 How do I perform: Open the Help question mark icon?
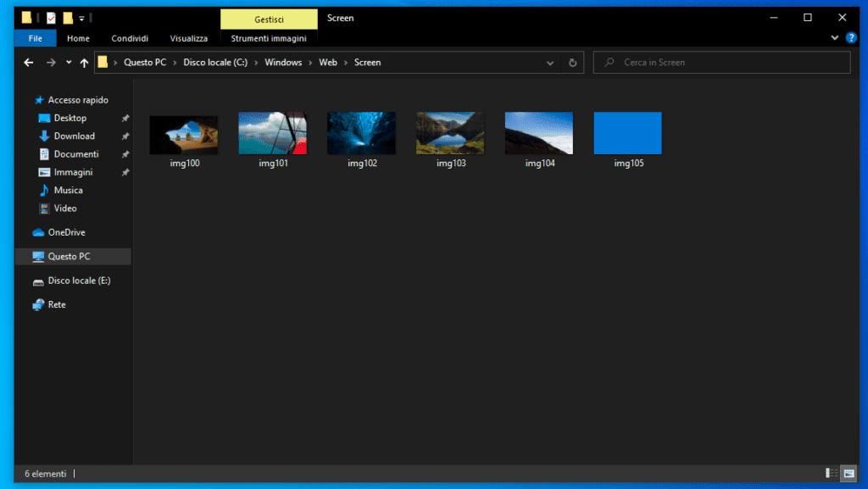(851, 38)
